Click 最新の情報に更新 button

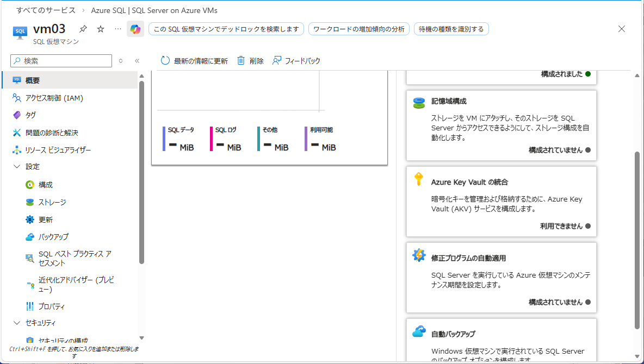[x=194, y=61]
